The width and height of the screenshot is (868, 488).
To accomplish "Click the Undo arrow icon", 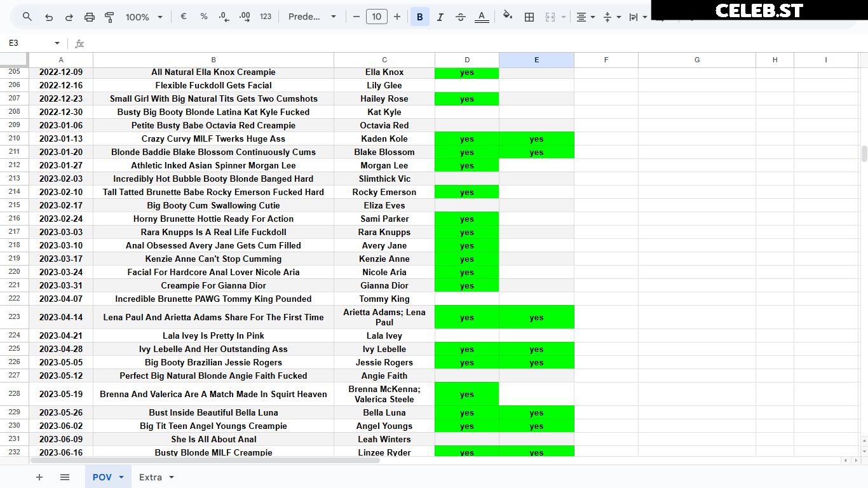I will pyautogui.click(x=49, y=17).
